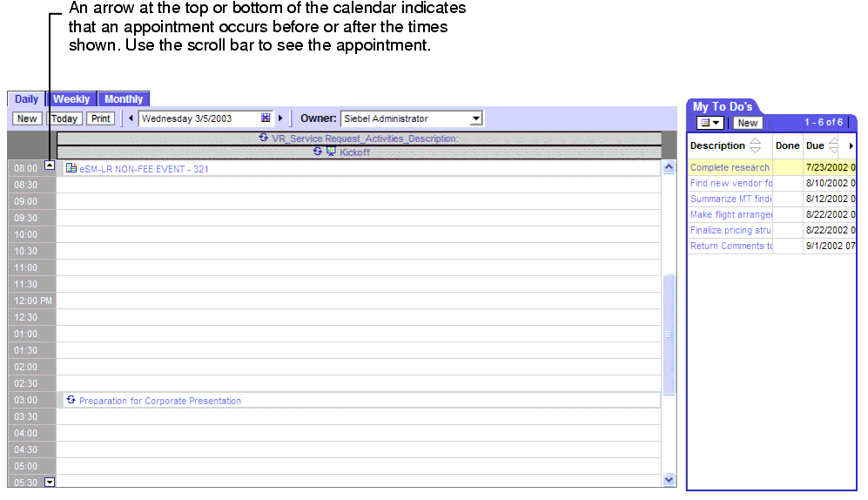Image resolution: width=868 pixels, height=500 pixels.
Task: Click New button in My To Do's
Action: [748, 123]
